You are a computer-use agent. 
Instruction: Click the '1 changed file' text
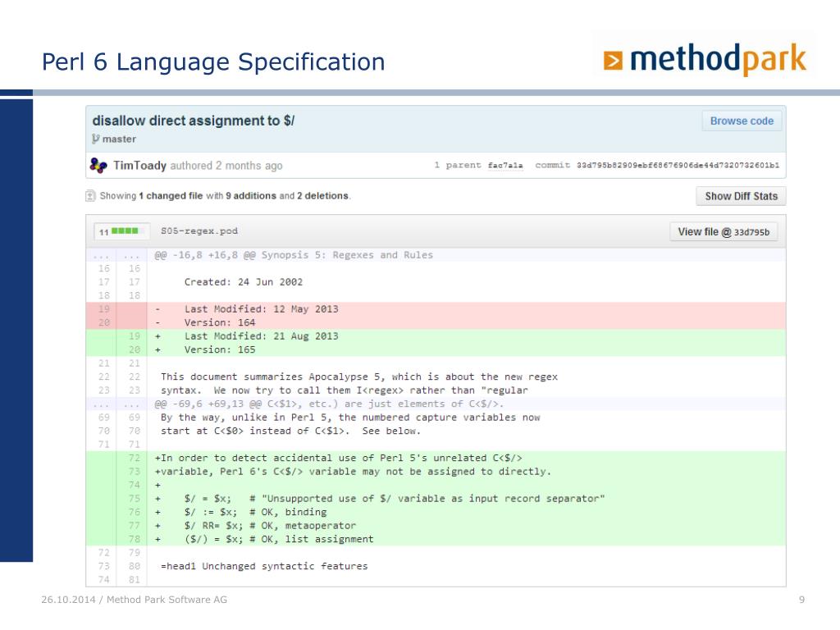tap(171, 196)
